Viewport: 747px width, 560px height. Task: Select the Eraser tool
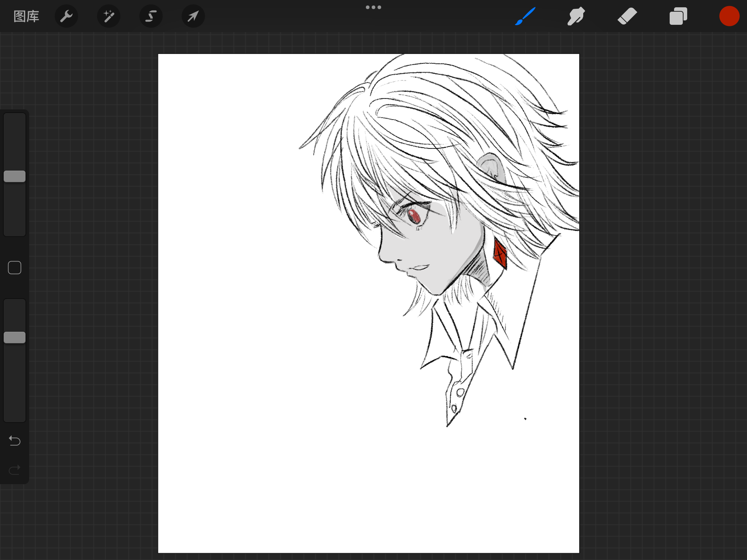[x=627, y=16]
